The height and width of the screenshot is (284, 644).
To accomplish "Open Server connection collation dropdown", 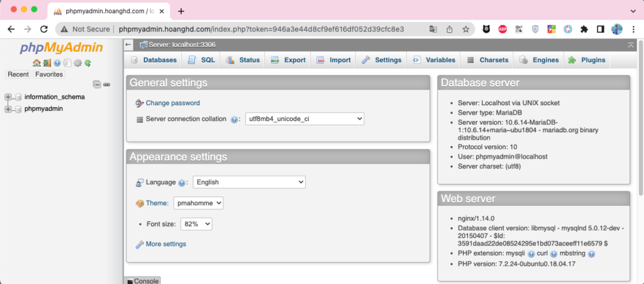I will click(305, 119).
